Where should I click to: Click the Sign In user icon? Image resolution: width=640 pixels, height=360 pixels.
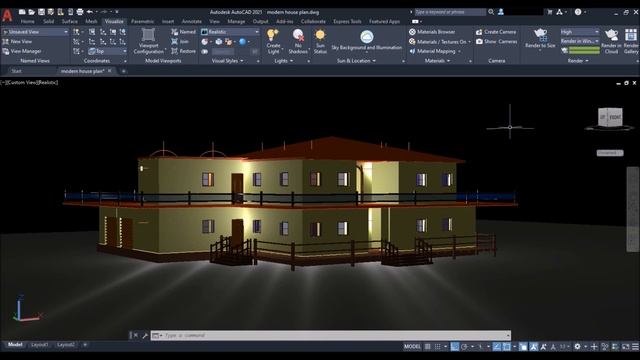(x=501, y=12)
